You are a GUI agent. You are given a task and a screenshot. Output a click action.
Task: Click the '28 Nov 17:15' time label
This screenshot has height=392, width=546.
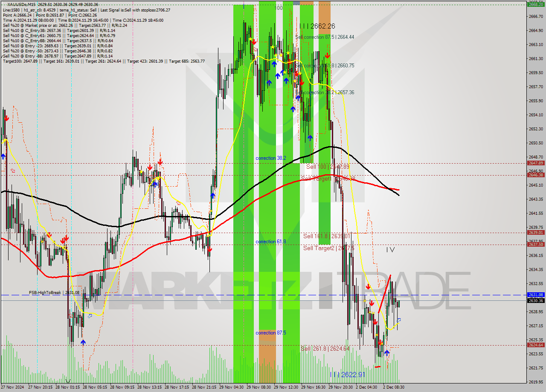point(177,387)
